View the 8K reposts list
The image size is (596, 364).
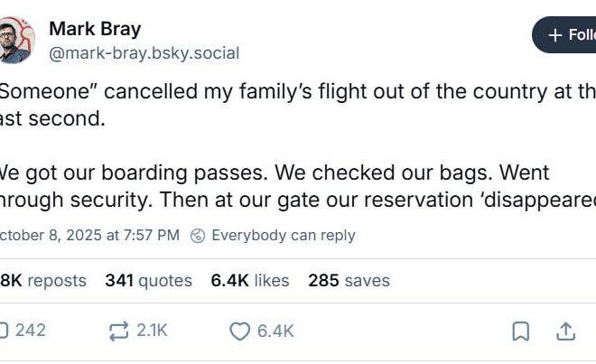[x=43, y=281]
